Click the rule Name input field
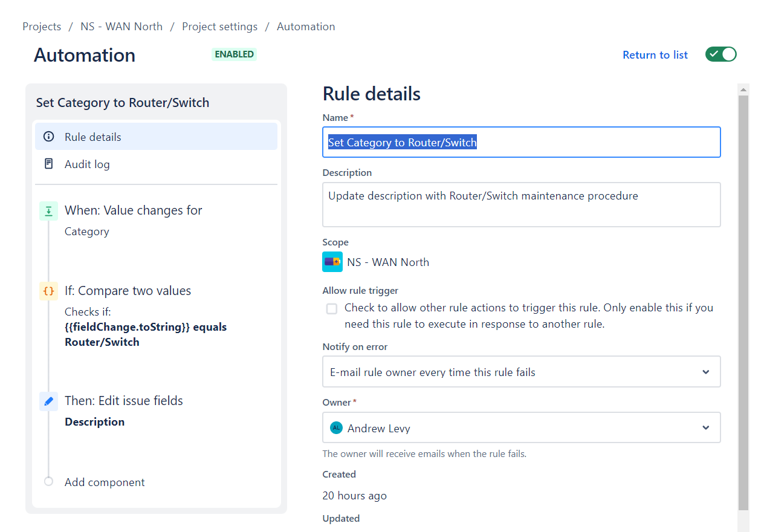The width and height of the screenshot is (764, 532). [521, 142]
